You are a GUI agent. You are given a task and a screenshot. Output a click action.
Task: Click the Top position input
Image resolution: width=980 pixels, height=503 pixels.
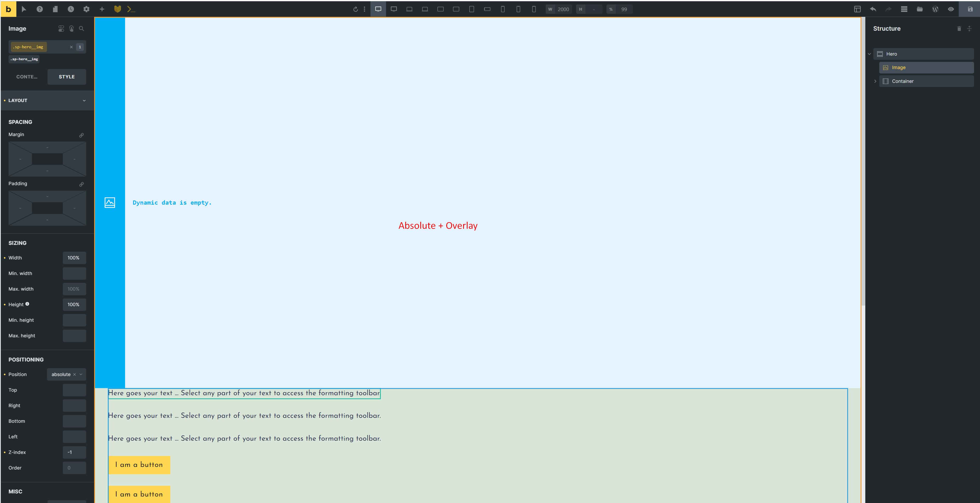click(74, 390)
